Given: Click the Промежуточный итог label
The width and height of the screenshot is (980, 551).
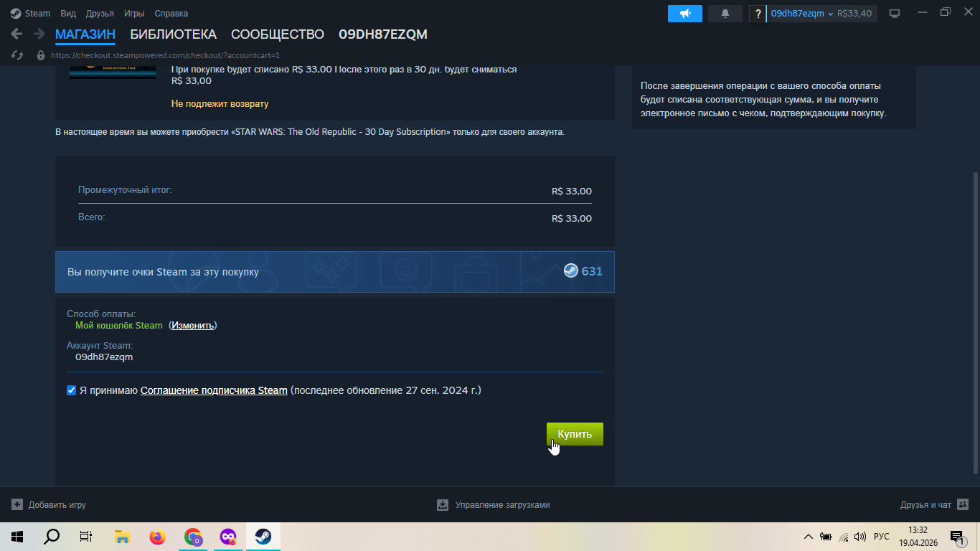Looking at the screenshot, I should 125,190.
